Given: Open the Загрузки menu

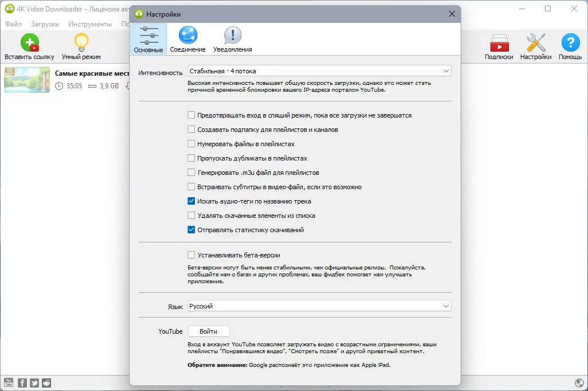Looking at the screenshot, I should (45, 24).
